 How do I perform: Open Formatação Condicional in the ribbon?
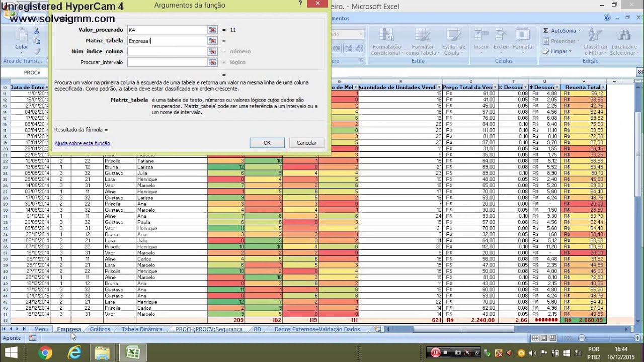click(x=386, y=42)
